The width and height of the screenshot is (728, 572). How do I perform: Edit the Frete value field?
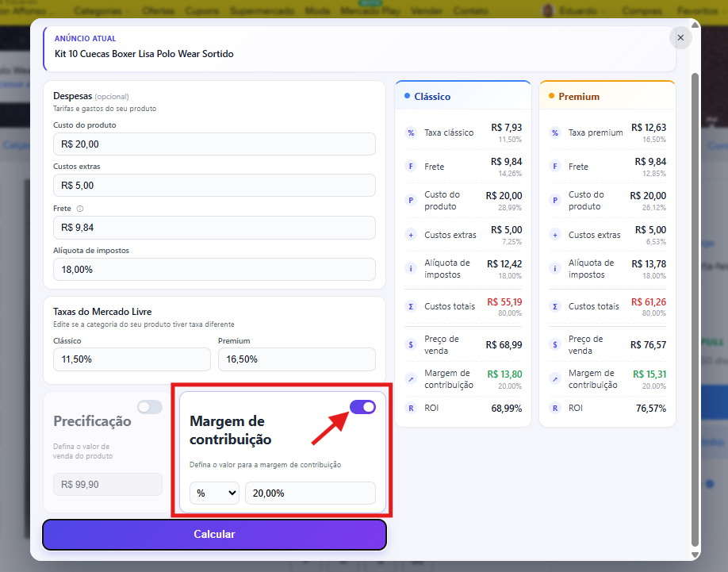click(x=214, y=228)
